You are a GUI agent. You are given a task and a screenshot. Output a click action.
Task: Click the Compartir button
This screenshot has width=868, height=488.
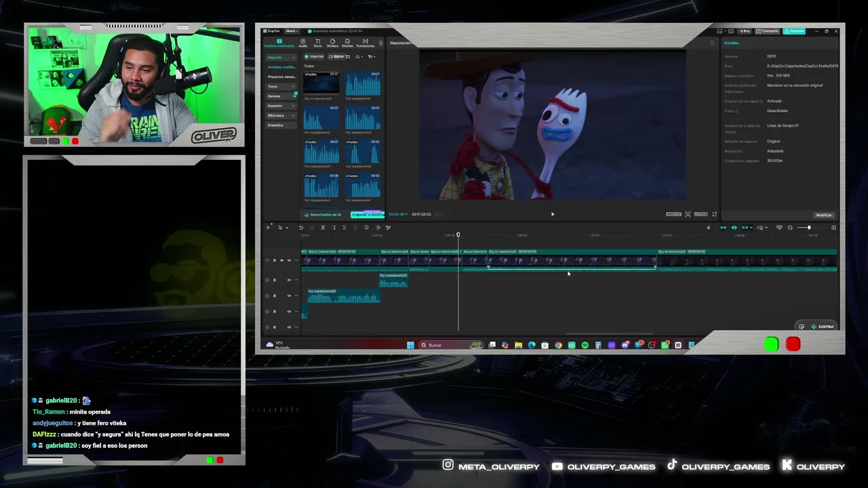click(x=768, y=31)
